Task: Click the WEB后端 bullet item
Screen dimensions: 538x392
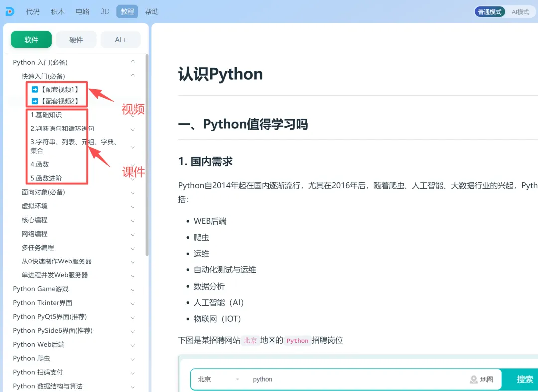Action: [x=210, y=221]
